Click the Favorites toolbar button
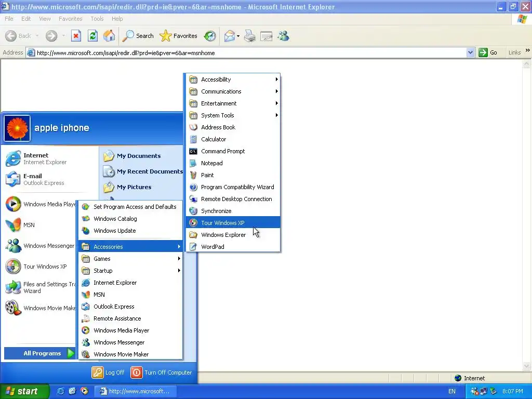Viewport: 532px width, 399px height. tap(179, 36)
